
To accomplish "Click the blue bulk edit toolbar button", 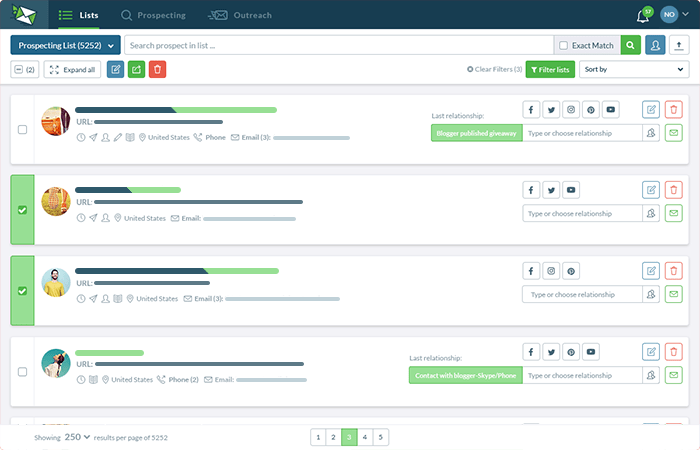I will click(115, 69).
